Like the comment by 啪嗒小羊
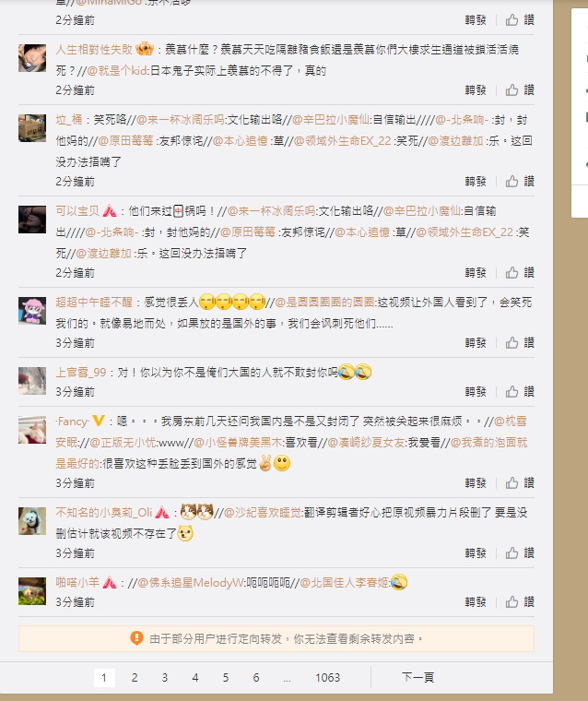Image resolution: width=588 pixels, height=701 pixels. pyautogui.click(x=520, y=601)
